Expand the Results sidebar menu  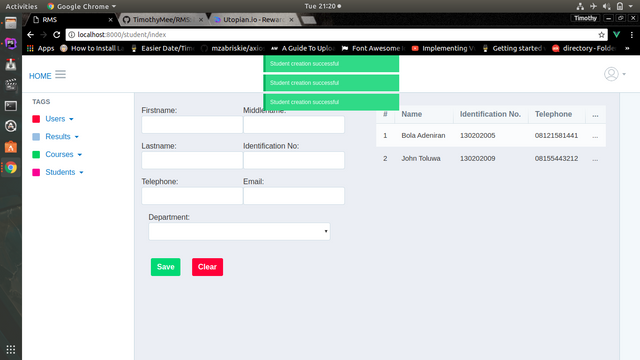62,137
